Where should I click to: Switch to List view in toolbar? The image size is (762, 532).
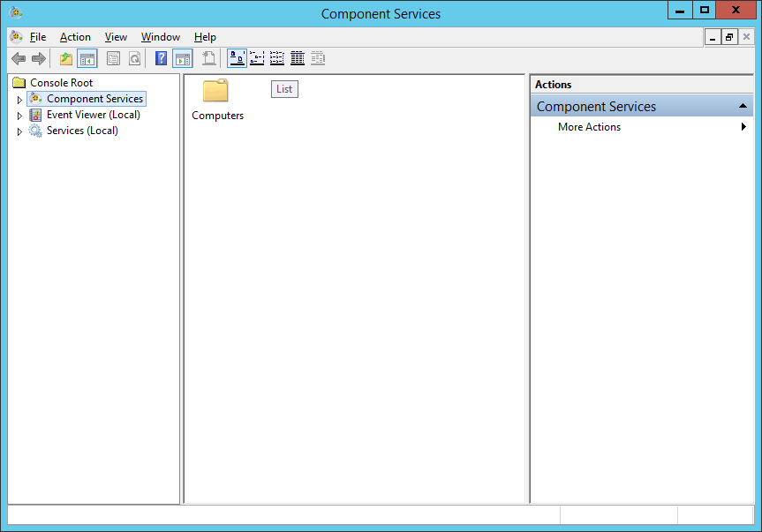coord(277,59)
